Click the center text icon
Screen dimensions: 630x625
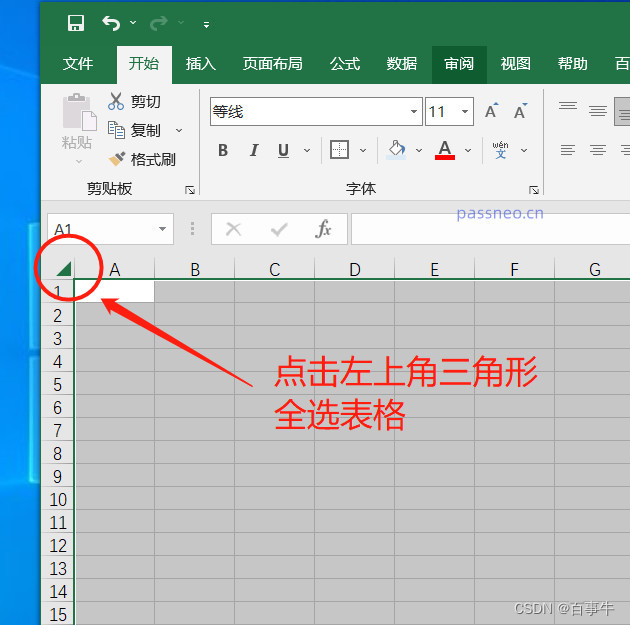tap(598, 150)
